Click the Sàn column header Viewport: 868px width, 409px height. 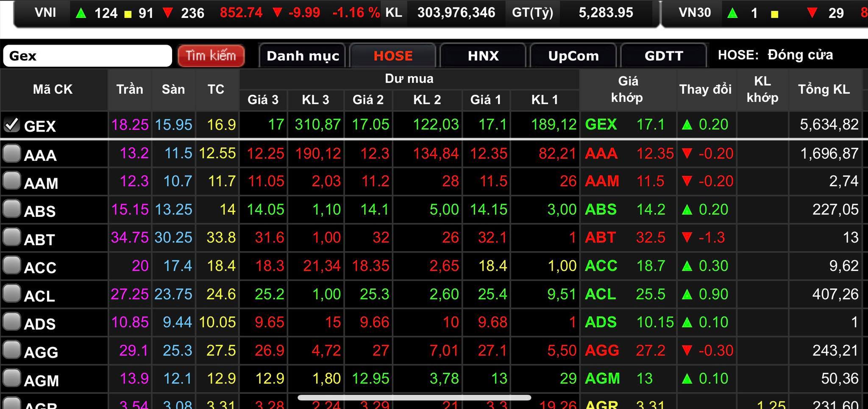173,90
